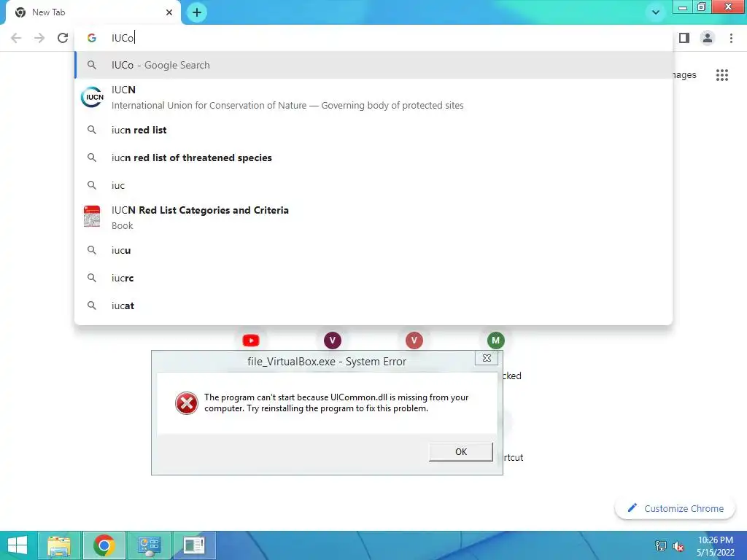This screenshot has width=747, height=560.
Task: Close the file_VirtualBox.exe System Error dialog
Action: coord(487,358)
